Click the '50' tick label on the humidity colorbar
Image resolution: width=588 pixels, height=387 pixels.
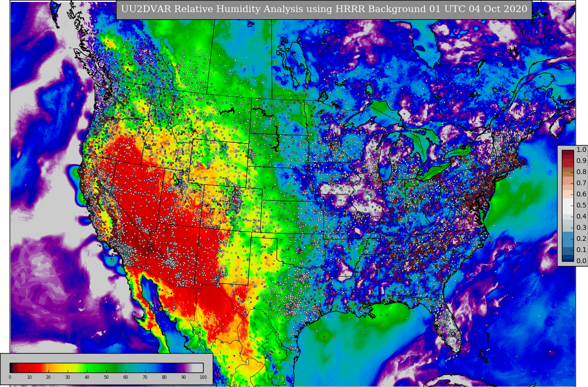[106, 377]
